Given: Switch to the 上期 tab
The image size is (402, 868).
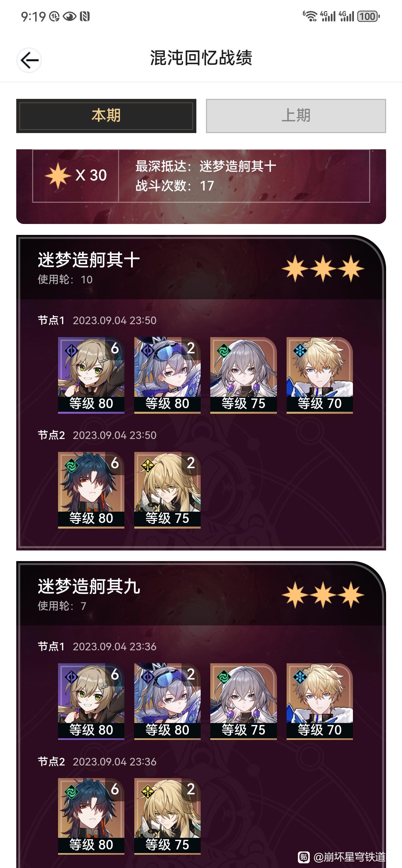Looking at the screenshot, I should [296, 115].
